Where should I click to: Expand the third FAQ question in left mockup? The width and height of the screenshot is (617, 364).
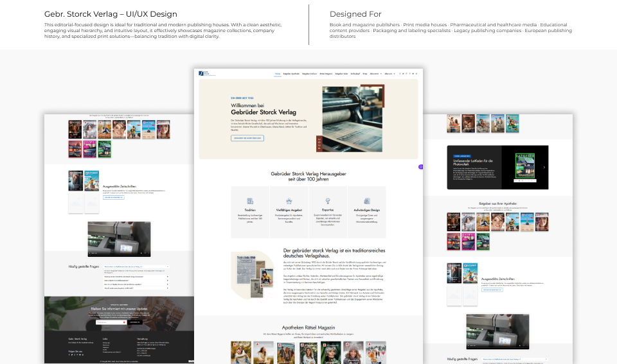(136, 281)
